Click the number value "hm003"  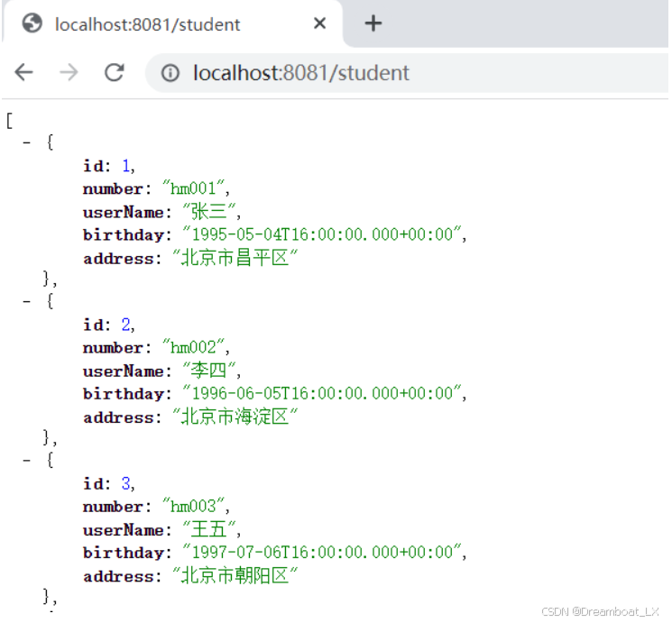click(x=193, y=507)
